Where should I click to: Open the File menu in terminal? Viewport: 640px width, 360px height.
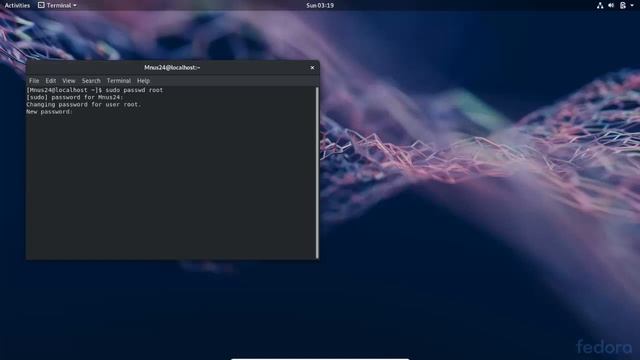[34, 81]
